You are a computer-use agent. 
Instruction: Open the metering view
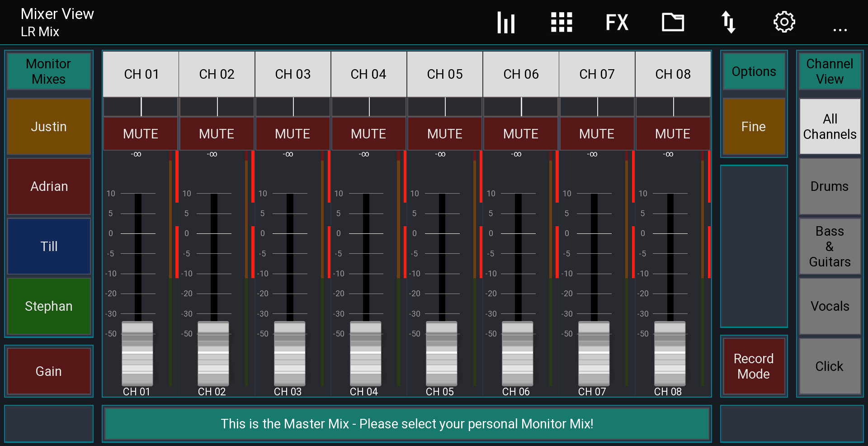(506, 22)
